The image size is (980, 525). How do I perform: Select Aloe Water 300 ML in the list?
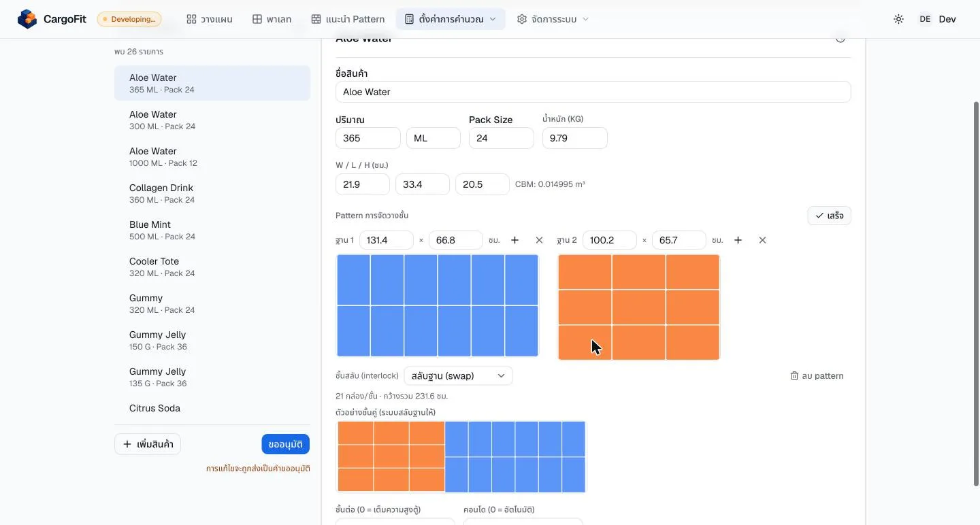212,120
